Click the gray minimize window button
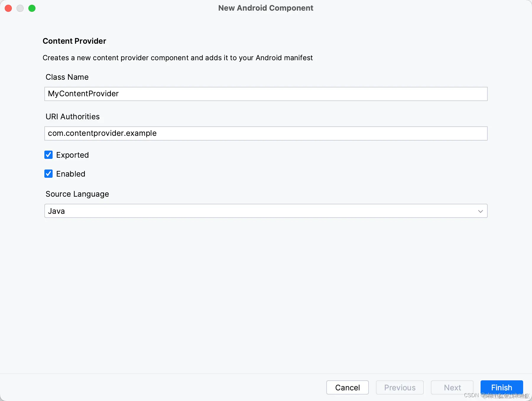This screenshot has width=532, height=401. tap(20, 8)
